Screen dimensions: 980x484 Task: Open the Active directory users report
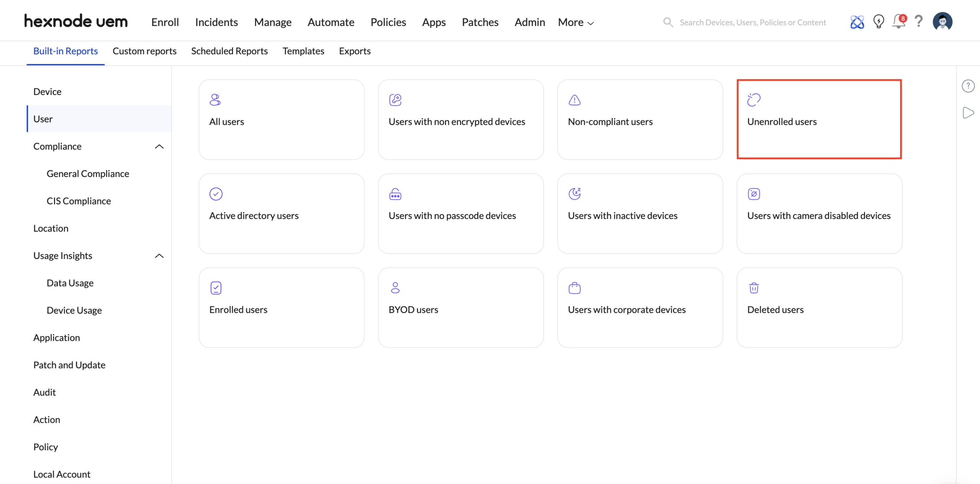tap(281, 213)
